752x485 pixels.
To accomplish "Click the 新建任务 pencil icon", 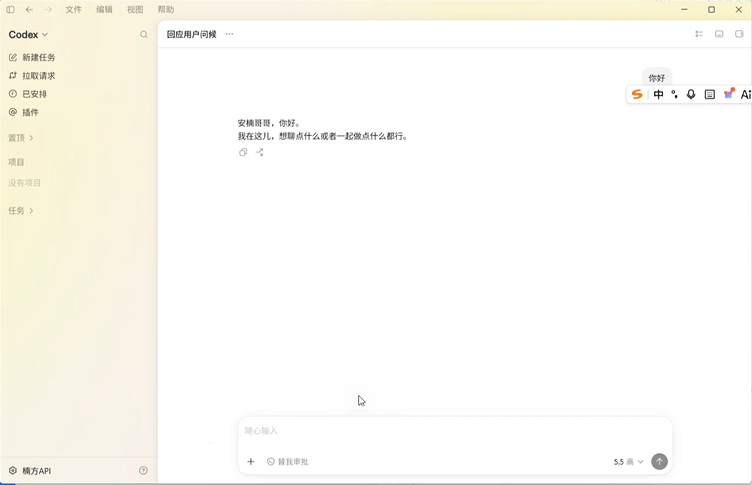I will click(x=13, y=58).
